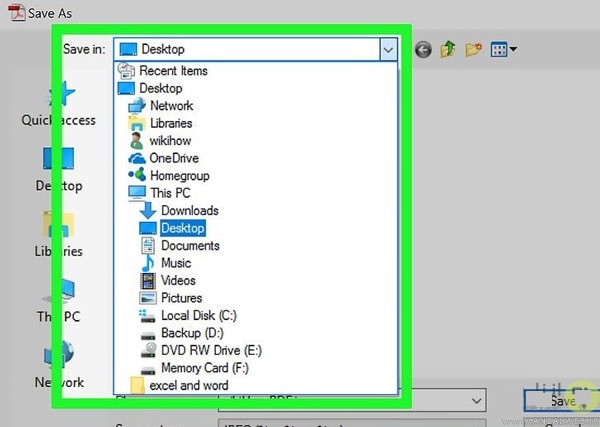Open the View Menu dropdown arrow
Viewport: 600px width, 427px height.
[513, 49]
